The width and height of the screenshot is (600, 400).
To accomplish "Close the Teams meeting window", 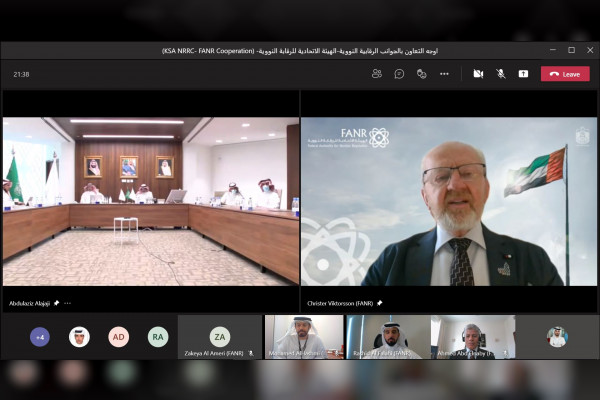I will [590, 50].
